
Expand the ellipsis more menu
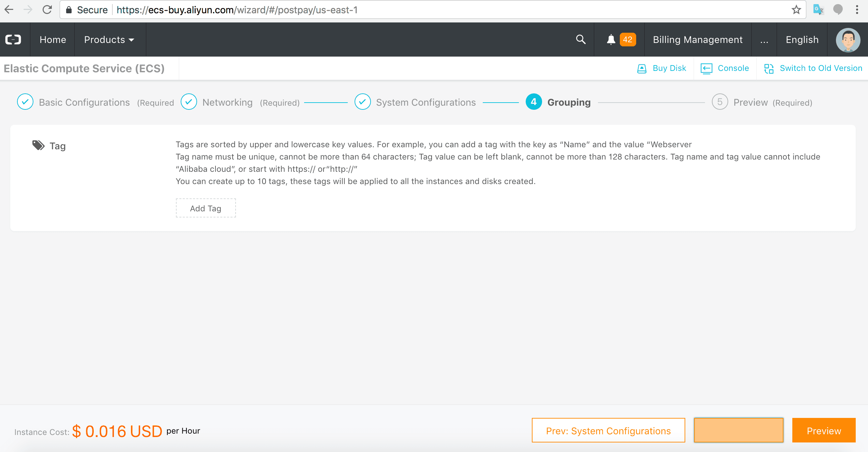764,40
